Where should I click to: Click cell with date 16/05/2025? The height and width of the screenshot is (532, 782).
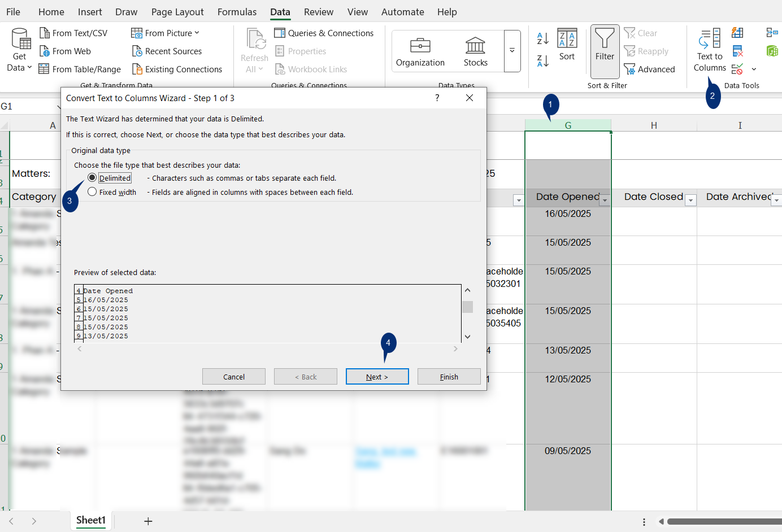pos(568,221)
